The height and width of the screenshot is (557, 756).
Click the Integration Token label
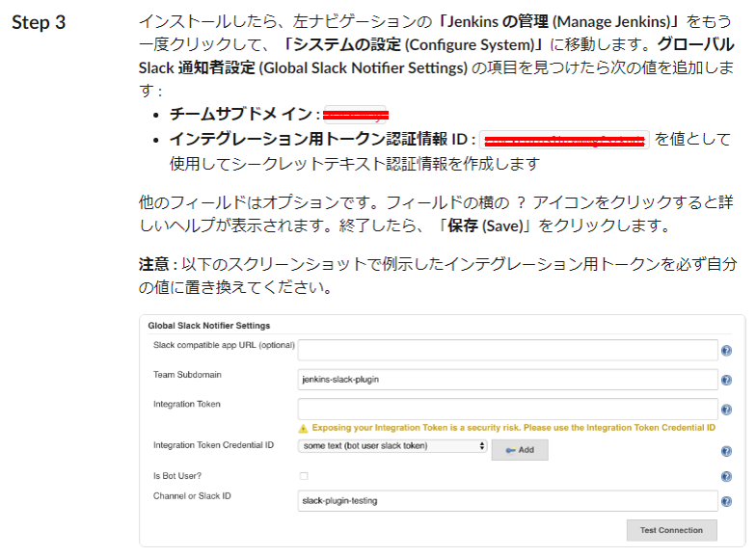[x=187, y=405]
